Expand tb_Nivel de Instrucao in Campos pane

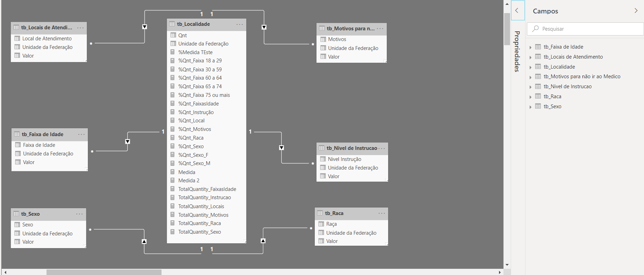coord(530,87)
